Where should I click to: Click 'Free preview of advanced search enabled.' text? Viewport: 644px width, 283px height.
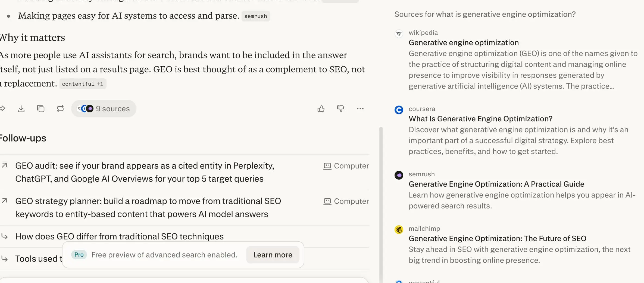pyautogui.click(x=164, y=255)
